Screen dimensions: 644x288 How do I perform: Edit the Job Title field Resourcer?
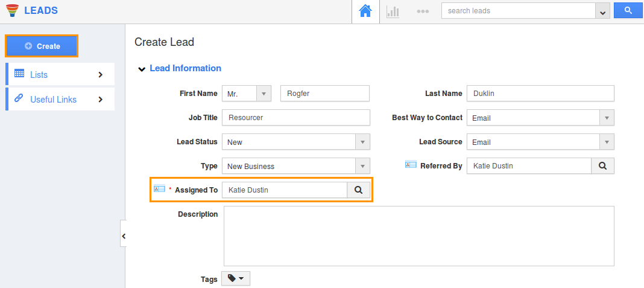pyautogui.click(x=296, y=118)
